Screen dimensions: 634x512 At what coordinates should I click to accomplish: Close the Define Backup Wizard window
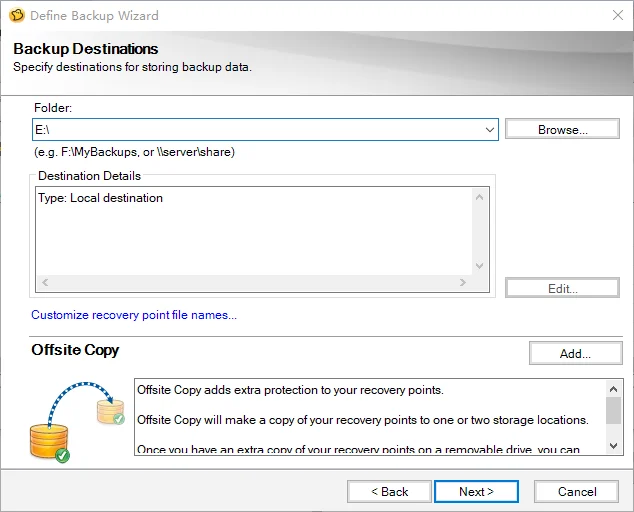point(617,15)
